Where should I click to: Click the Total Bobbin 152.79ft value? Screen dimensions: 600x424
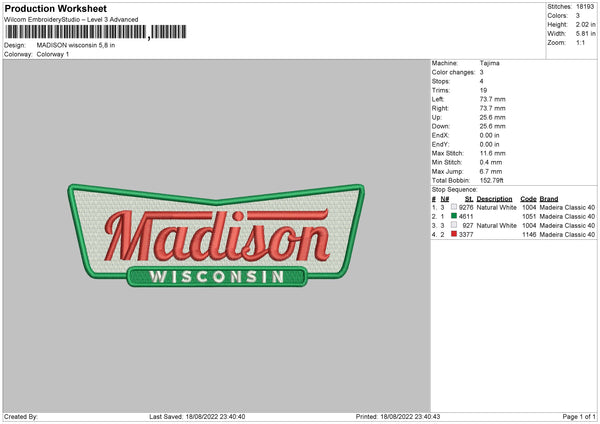point(492,180)
